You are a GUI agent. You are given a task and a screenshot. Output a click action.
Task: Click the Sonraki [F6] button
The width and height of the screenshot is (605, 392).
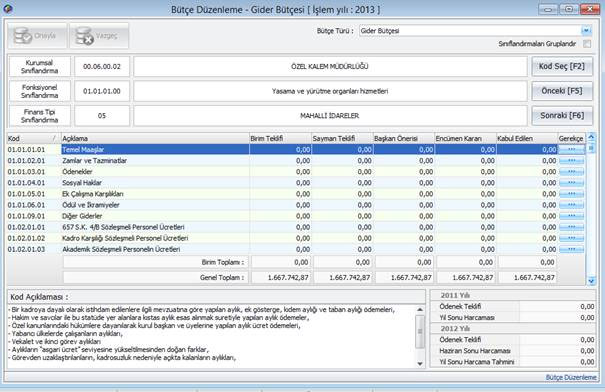click(562, 115)
